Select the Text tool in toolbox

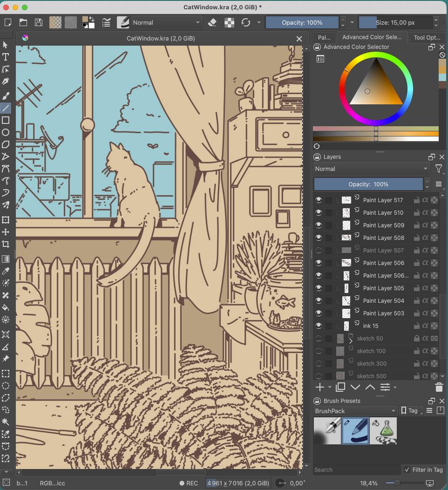pyautogui.click(x=6, y=57)
